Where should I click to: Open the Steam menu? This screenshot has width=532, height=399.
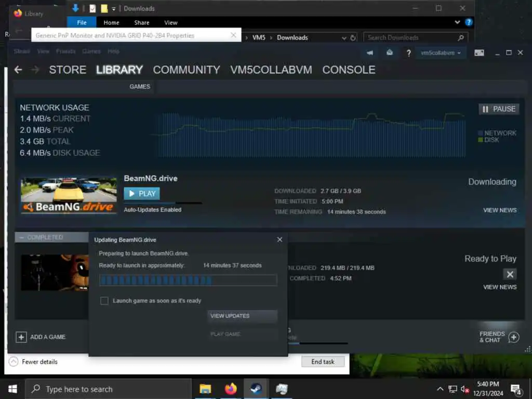tap(22, 51)
